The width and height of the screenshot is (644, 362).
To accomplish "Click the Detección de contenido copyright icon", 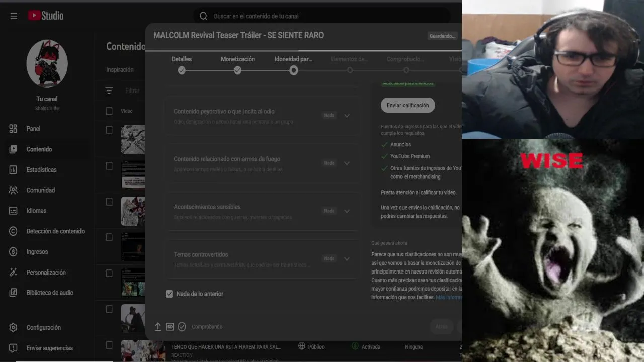I will [13, 231].
